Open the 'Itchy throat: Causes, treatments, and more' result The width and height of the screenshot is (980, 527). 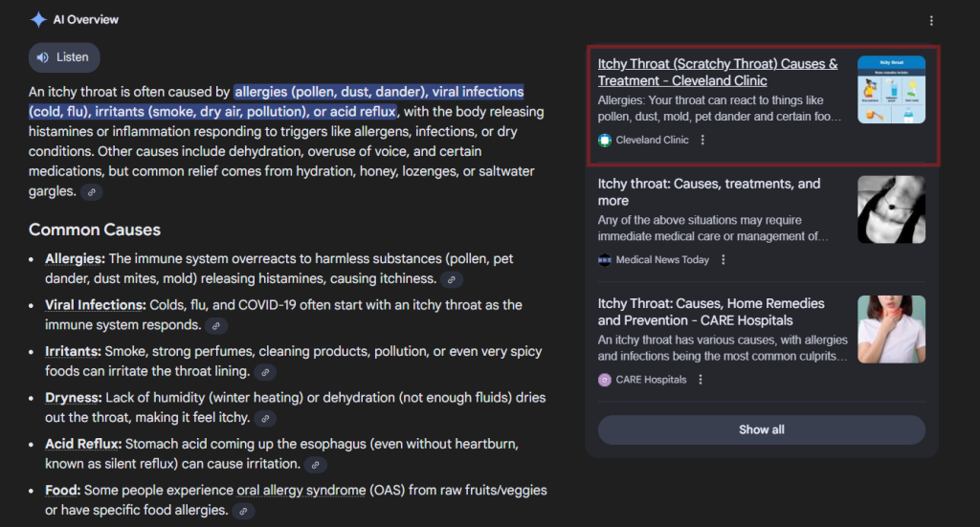(709, 192)
